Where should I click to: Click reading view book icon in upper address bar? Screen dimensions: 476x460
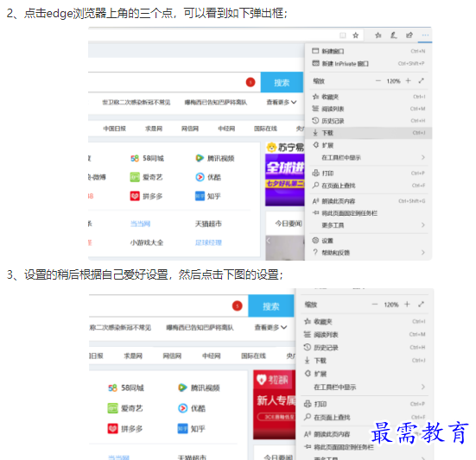343,35
